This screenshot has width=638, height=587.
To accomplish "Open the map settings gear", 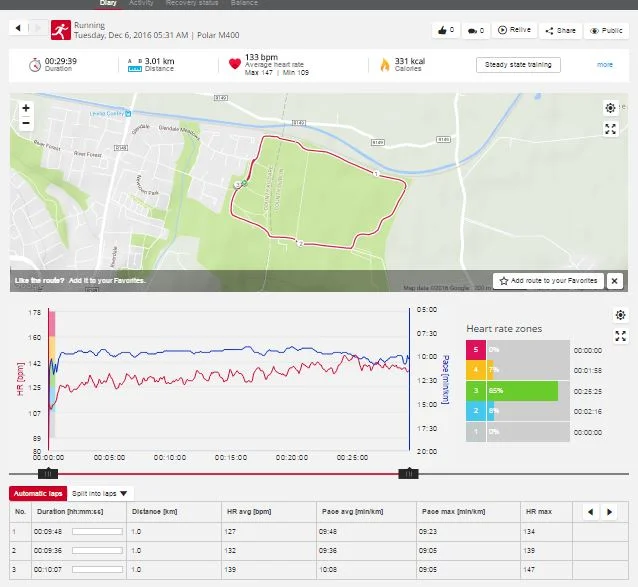I will tap(610, 108).
